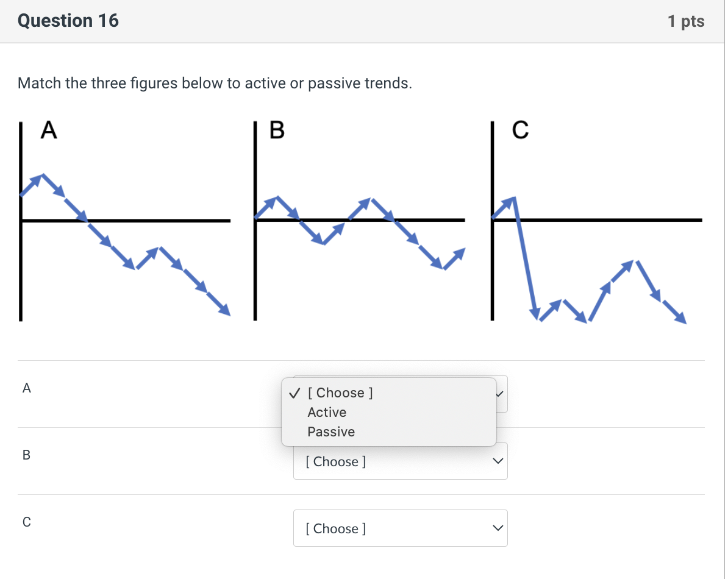
Task: Click the letter C title above the right graph
Action: pos(520,130)
